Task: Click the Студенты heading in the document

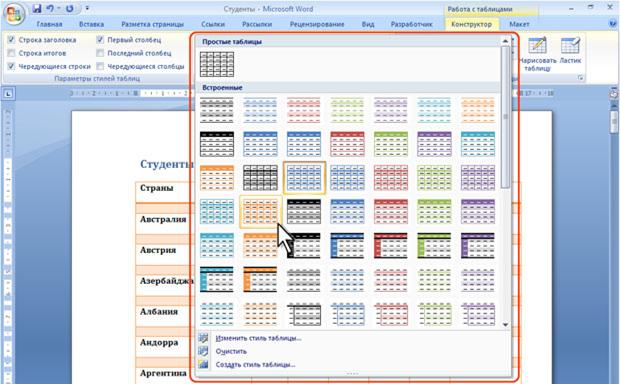Action: [166, 164]
